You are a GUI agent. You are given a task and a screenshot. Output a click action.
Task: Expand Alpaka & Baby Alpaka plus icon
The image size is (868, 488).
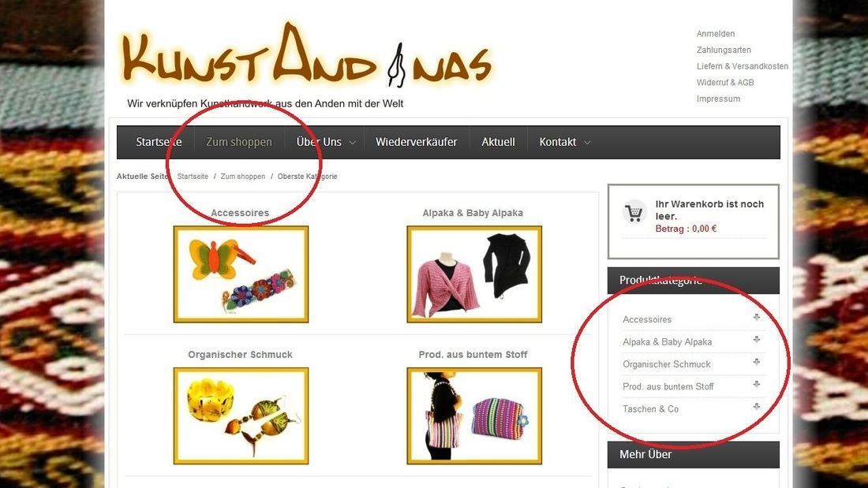click(x=756, y=340)
